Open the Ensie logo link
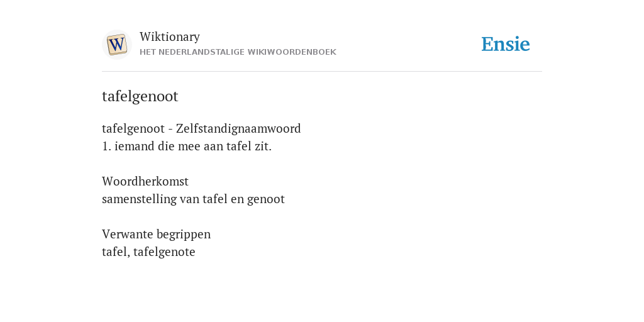Screen dimensions: 644x322 pos(506,44)
